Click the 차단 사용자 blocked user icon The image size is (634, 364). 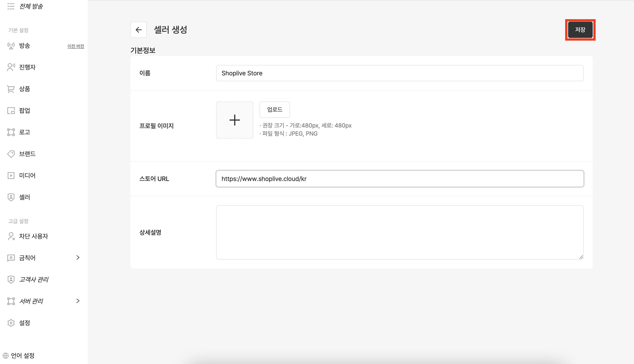(x=11, y=236)
